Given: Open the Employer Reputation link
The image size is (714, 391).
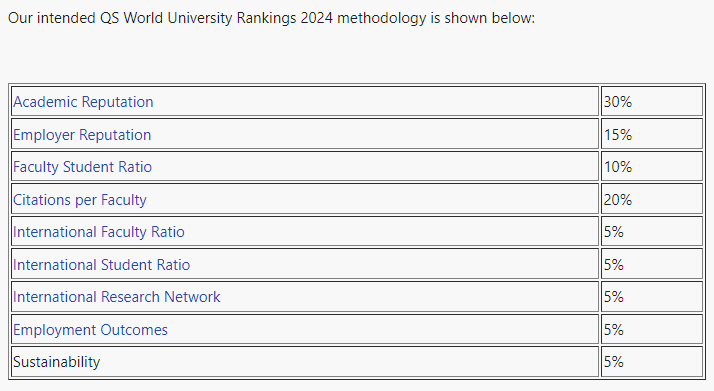Looking at the screenshot, I should tap(82, 135).
